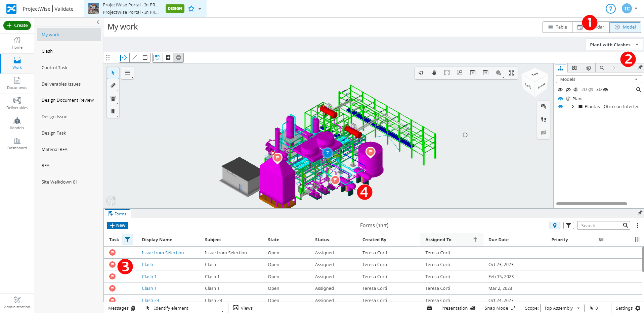
Task: Open the section clipping tool
Action: click(x=113, y=98)
